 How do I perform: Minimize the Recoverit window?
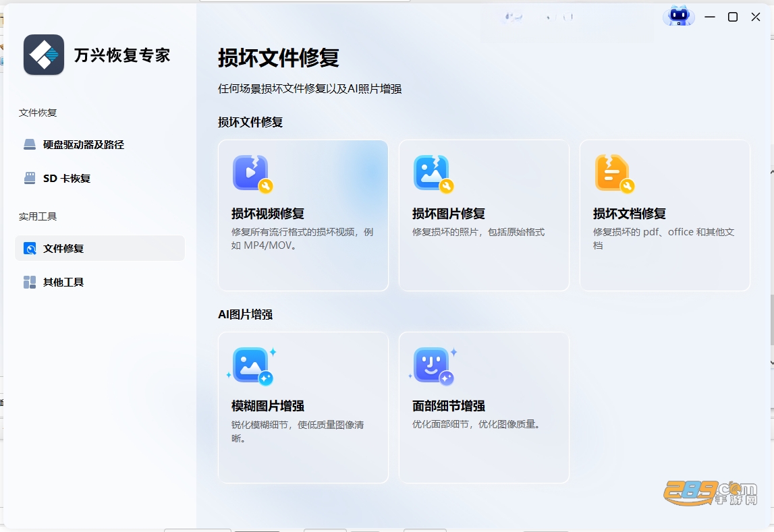(x=710, y=17)
